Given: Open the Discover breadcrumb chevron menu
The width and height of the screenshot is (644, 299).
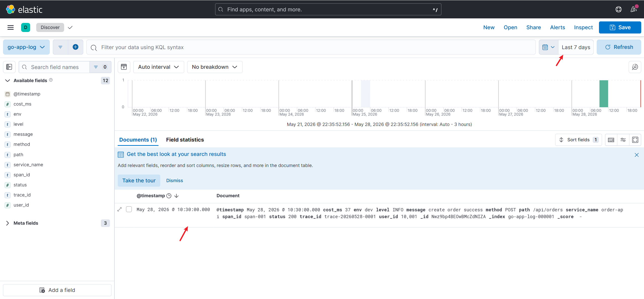Looking at the screenshot, I should tap(70, 27).
